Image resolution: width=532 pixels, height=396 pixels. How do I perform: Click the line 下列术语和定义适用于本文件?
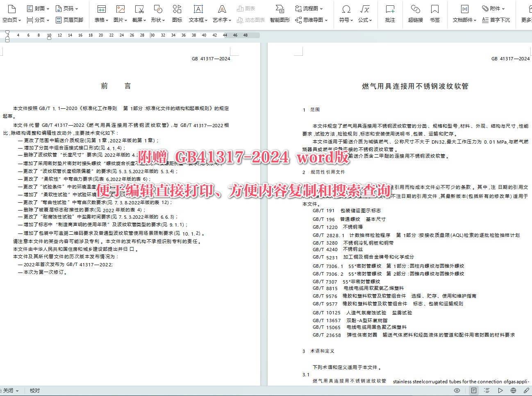(x=347, y=367)
